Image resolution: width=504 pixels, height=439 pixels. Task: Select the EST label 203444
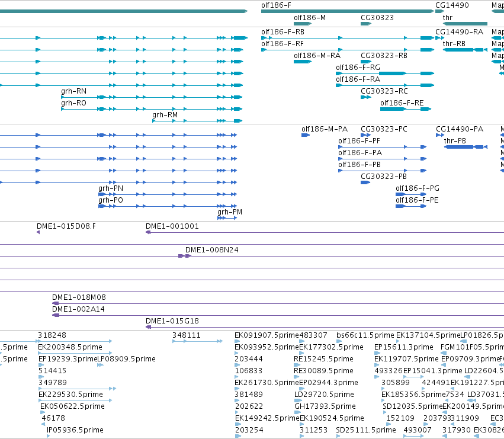pyautogui.click(x=249, y=359)
